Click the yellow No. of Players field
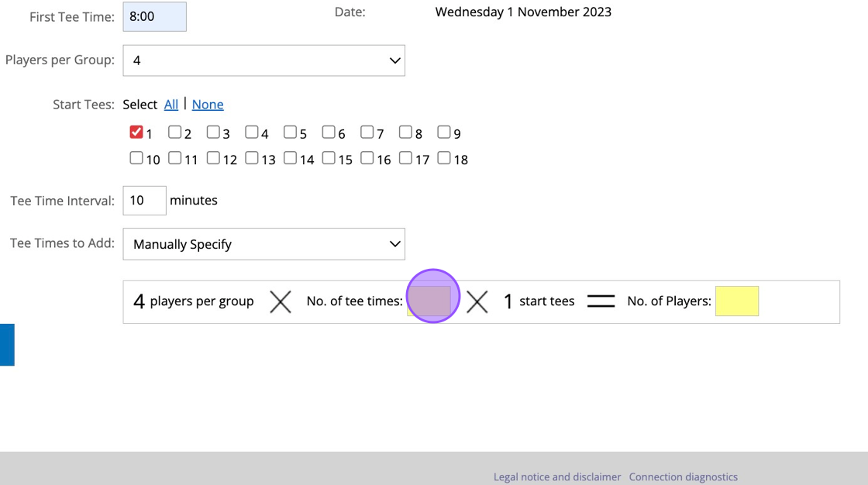 click(736, 301)
